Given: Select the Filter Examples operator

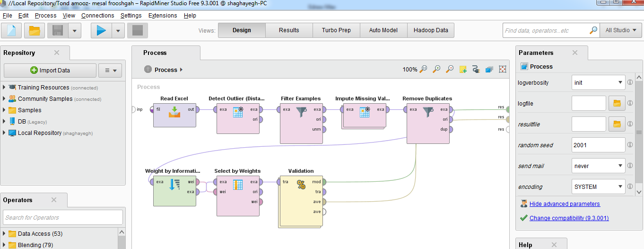Looking at the screenshot, I should [x=301, y=123].
